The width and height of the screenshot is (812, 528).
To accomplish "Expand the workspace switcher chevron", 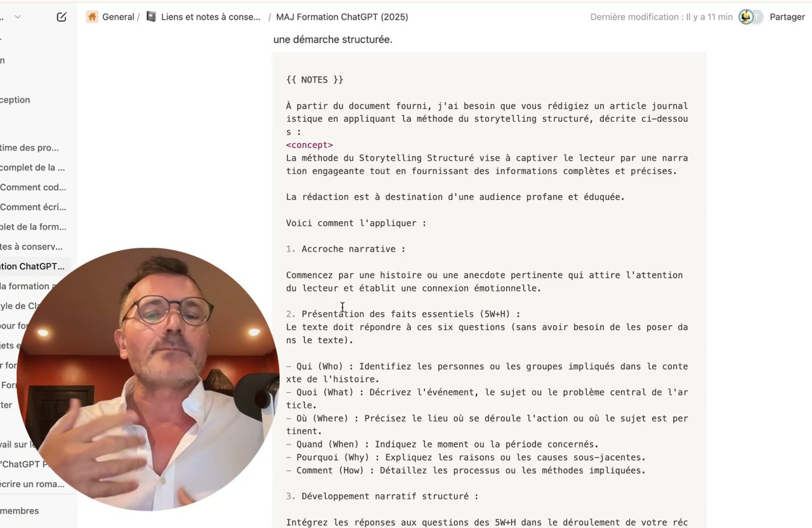I will point(18,17).
